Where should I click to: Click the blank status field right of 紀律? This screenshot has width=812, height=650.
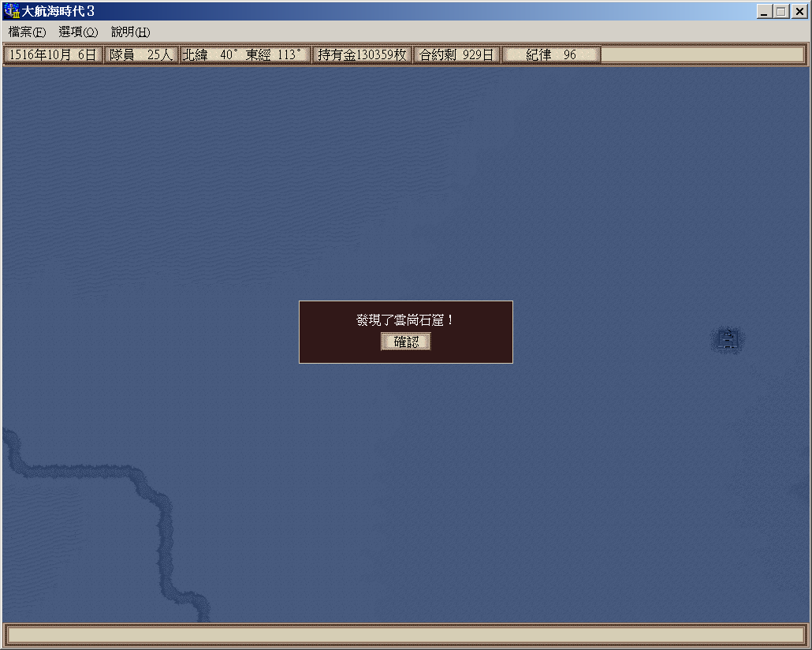[702, 55]
